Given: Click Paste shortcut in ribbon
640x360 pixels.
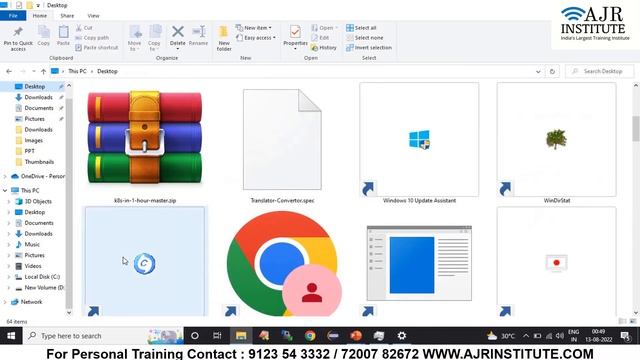Looking at the screenshot, I should [x=97, y=47].
